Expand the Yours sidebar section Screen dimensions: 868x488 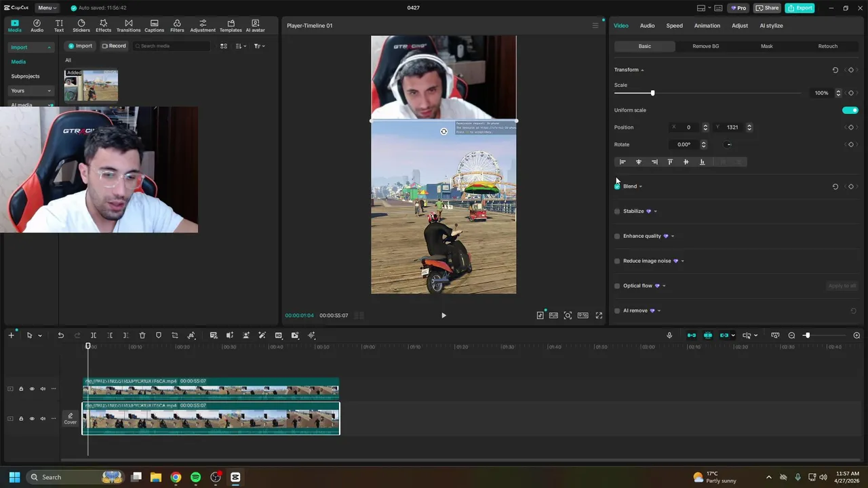[49, 91]
